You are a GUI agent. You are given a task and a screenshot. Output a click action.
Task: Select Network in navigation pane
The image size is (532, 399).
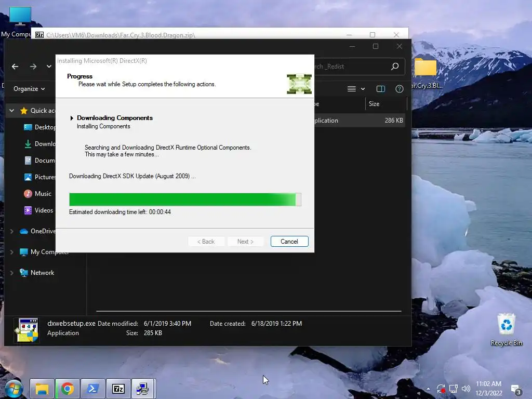click(x=37, y=273)
